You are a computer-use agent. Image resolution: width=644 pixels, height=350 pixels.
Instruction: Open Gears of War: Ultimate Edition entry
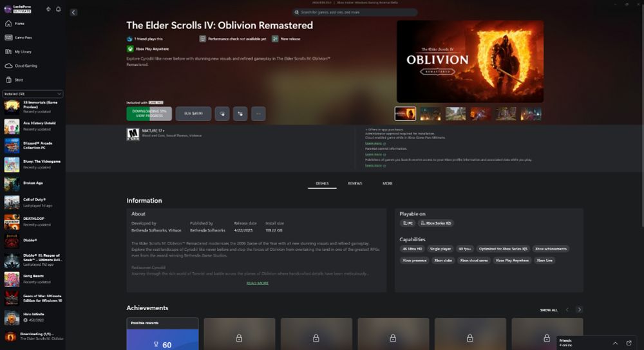[x=33, y=299]
